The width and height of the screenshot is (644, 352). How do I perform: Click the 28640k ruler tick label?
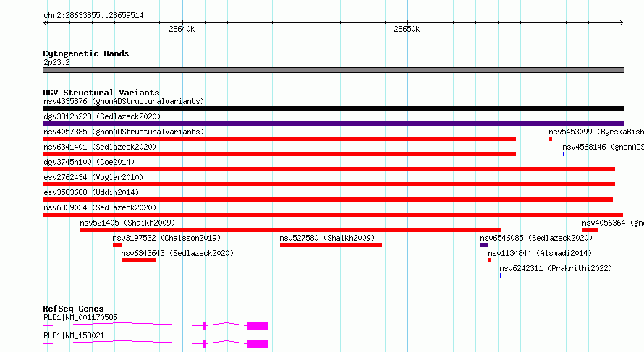(x=182, y=29)
